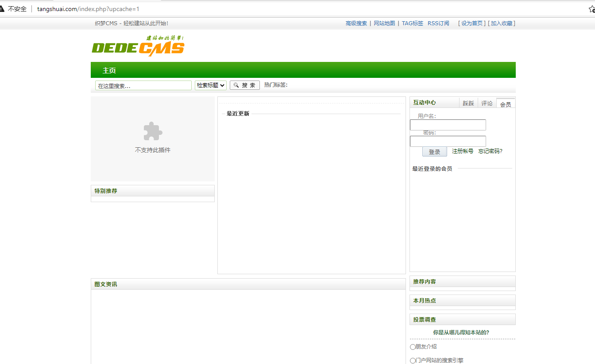Switch to the 评论 tab
595x364 pixels.
(x=487, y=103)
